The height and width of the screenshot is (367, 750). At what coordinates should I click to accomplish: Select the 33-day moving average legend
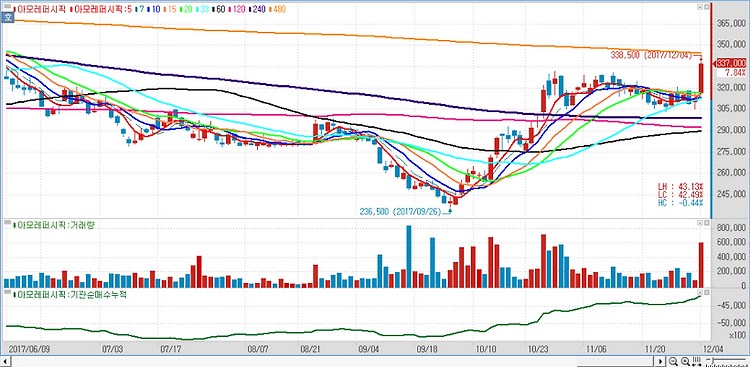coord(203,9)
